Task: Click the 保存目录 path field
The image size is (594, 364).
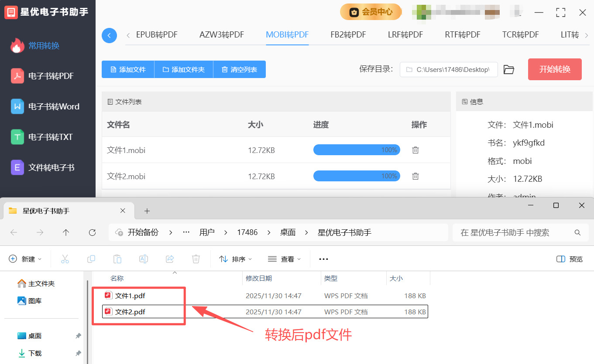Action: coord(449,69)
